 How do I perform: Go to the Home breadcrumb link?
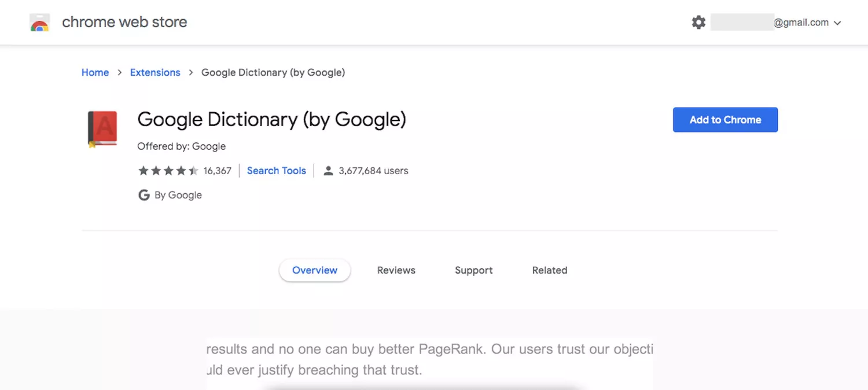95,72
